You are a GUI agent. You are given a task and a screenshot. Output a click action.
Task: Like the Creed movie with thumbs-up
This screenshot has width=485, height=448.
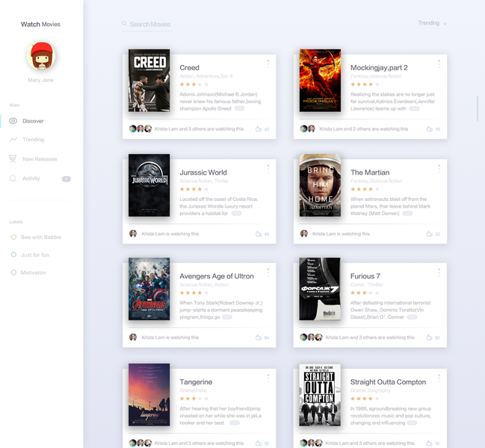259,129
